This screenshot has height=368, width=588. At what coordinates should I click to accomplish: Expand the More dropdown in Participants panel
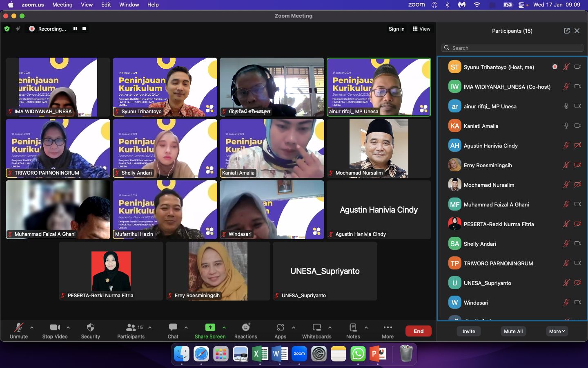[x=557, y=331]
